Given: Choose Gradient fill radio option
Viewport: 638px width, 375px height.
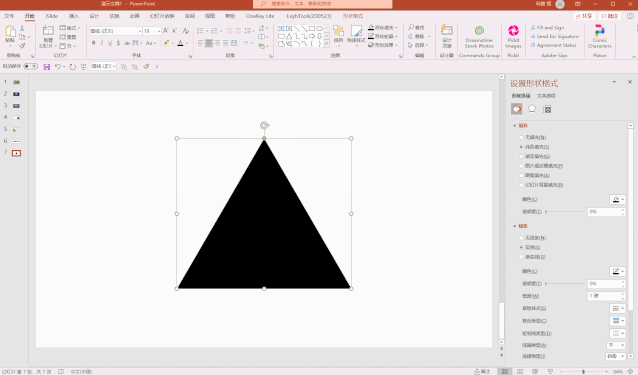Looking at the screenshot, I should click(521, 157).
